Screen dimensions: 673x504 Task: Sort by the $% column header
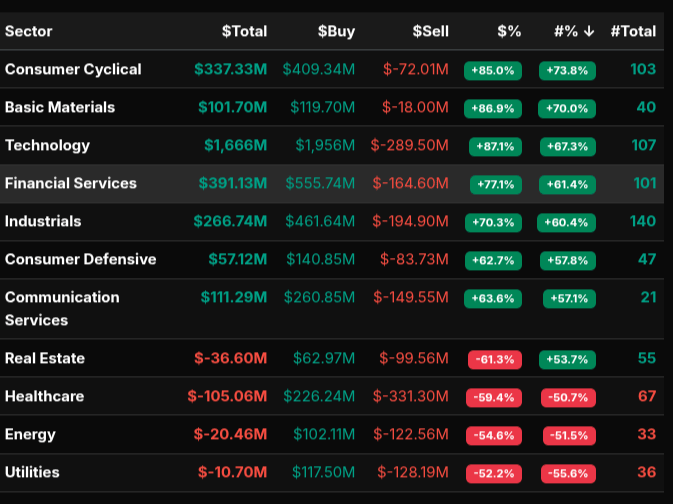pos(509,31)
